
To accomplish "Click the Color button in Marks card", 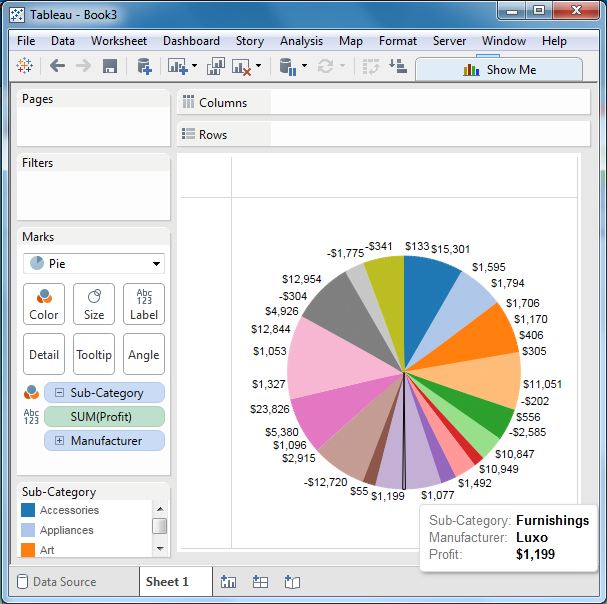I will 44,303.
